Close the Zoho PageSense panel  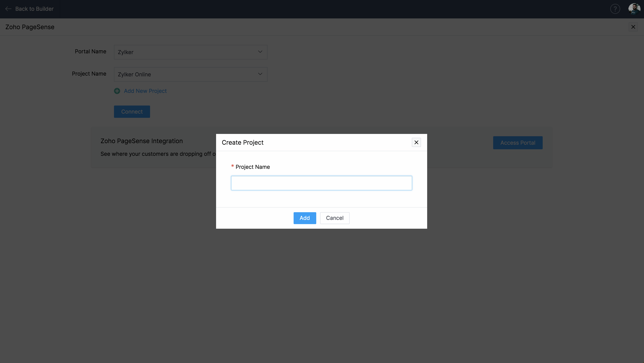(633, 27)
